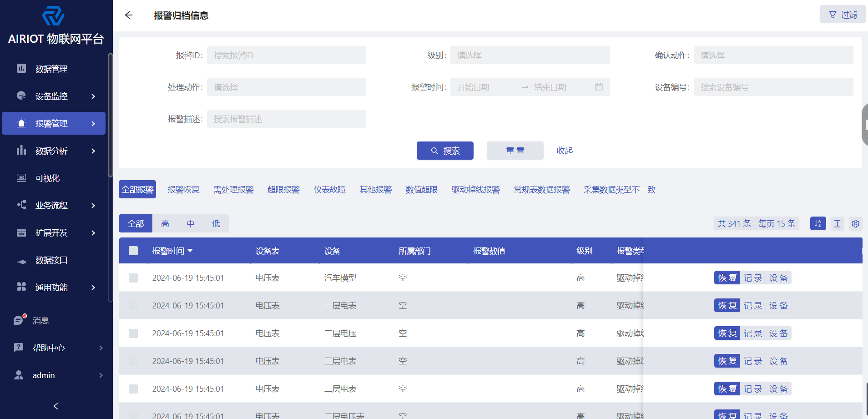Click the 扩展开发 sidebar icon
868x419 pixels.
coord(21,232)
